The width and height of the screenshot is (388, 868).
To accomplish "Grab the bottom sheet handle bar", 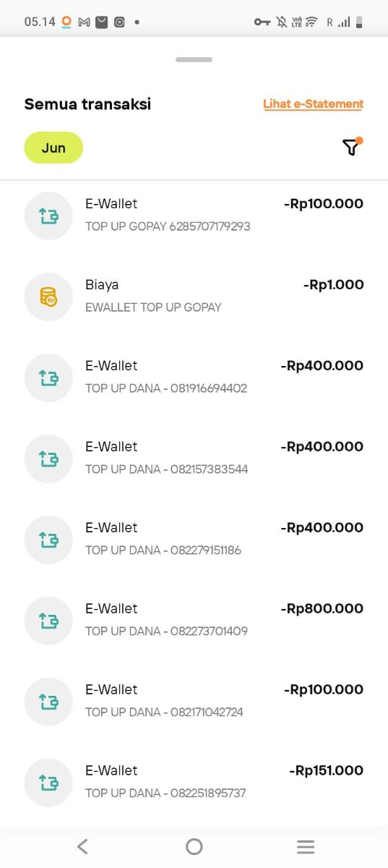I will coord(194,59).
